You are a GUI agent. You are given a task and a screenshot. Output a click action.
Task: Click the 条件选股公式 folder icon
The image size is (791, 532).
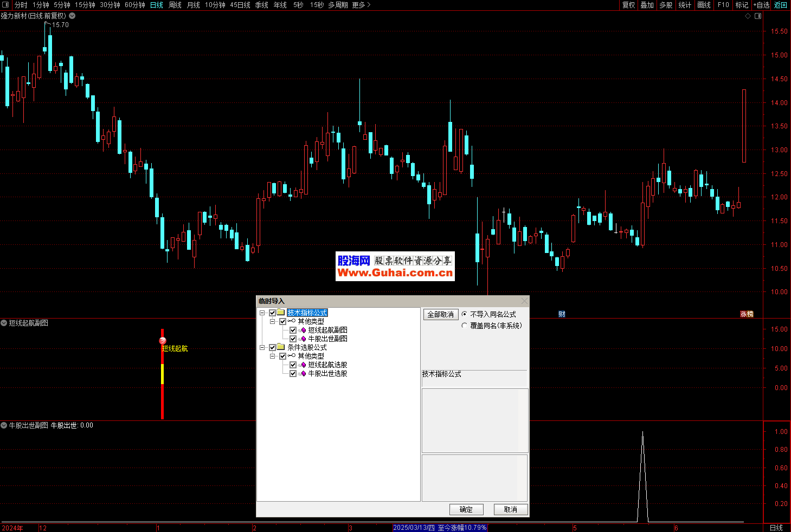281,347
